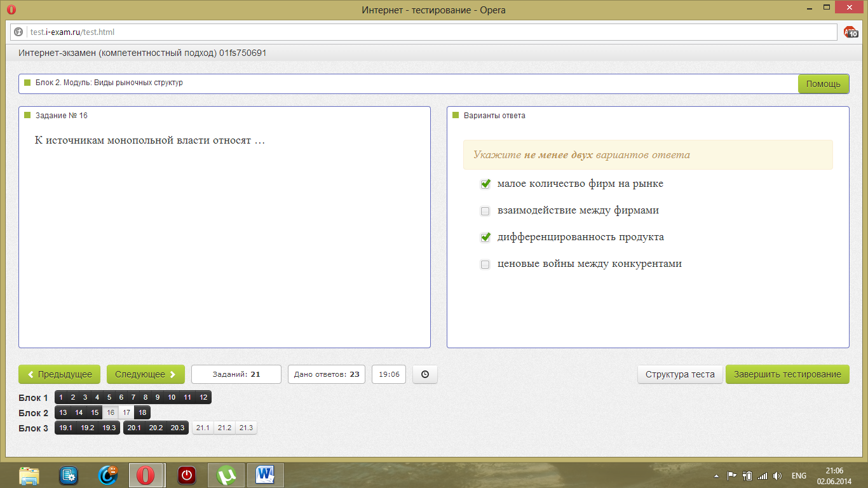
Task: Click the Помощь button
Action: [x=824, y=84]
